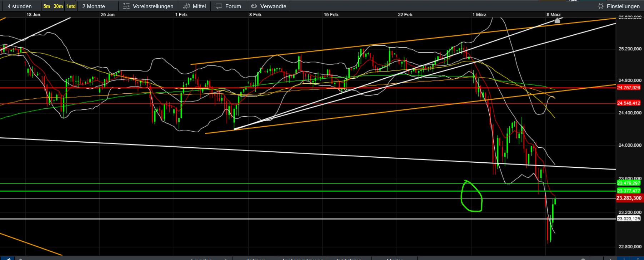Select the white 23.023,125 level label
This screenshot has height=260, width=644.
(x=629, y=219)
